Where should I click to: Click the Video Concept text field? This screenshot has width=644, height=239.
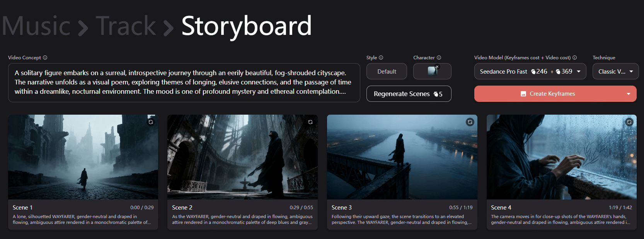(x=184, y=83)
